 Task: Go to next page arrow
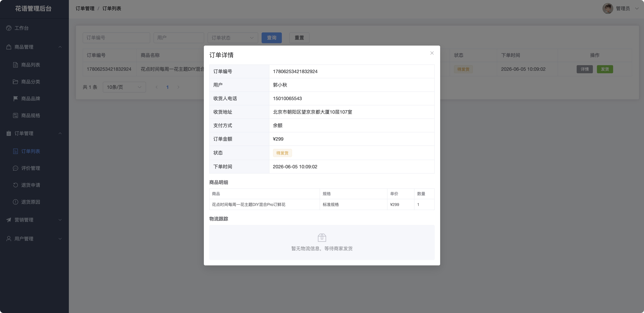(x=178, y=87)
